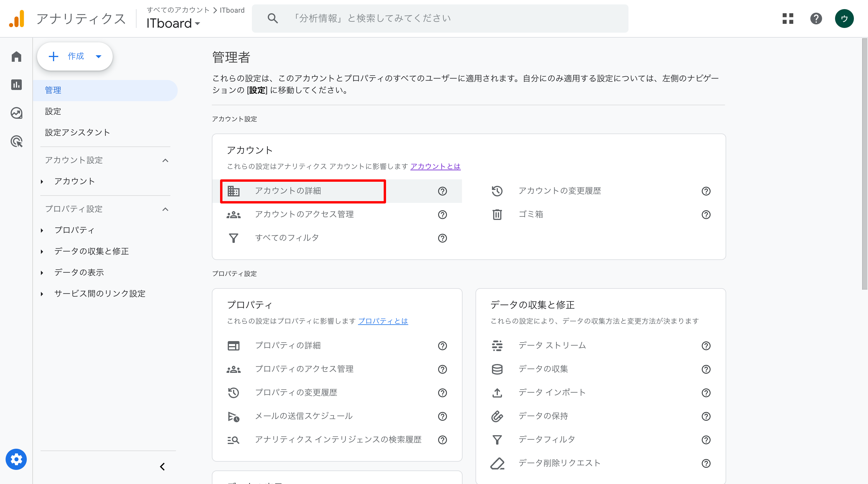Open the Explore icon in the left rail
The width and height of the screenshot is (868, 484).
[16, 113]
